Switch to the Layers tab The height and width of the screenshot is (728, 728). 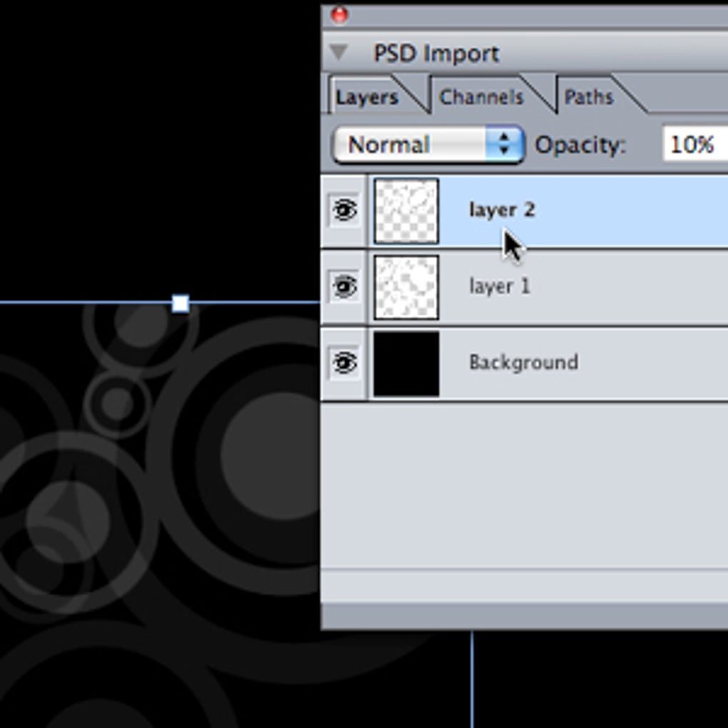point(367,96)
